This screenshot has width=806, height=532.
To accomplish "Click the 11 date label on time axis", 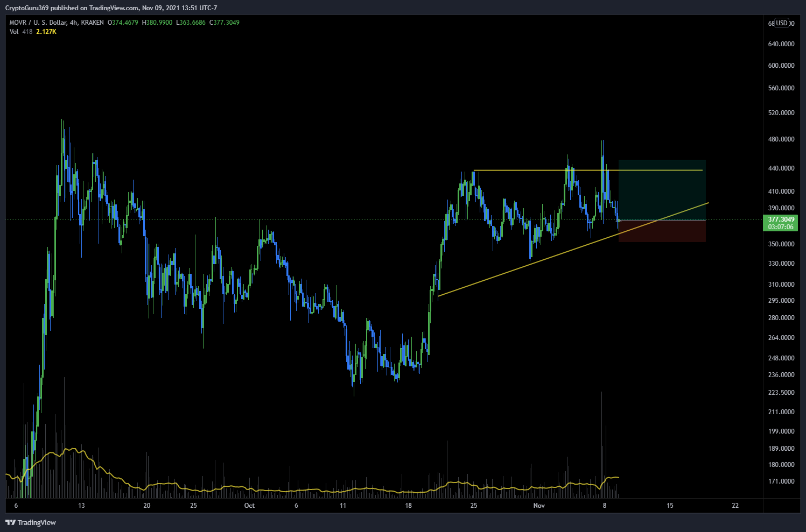I will 343,506.
